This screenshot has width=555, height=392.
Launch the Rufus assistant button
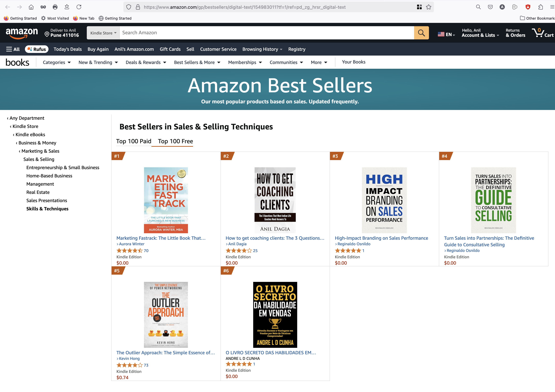pyautogui.click(x=37, y=49)
